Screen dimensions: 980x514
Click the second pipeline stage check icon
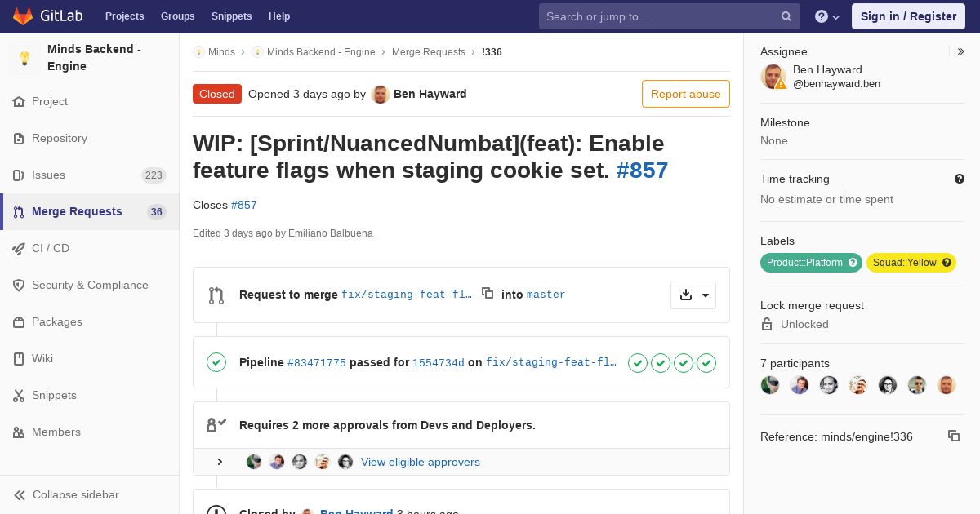pos(661,363)
